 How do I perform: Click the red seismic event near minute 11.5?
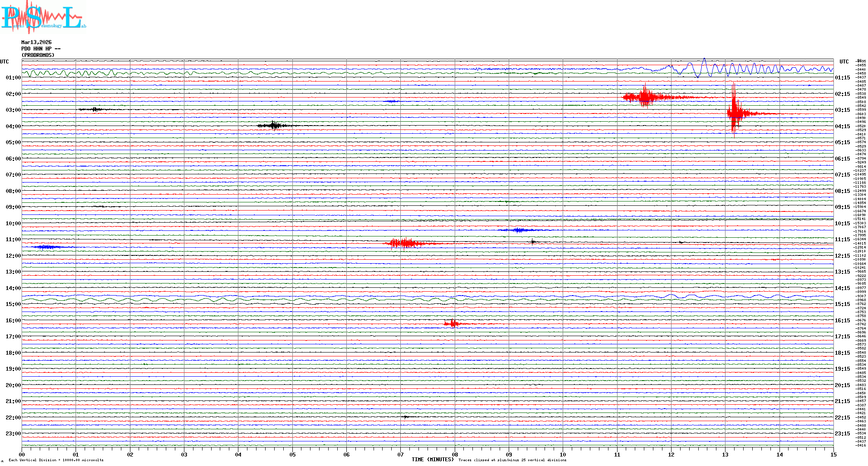(645, 97)
